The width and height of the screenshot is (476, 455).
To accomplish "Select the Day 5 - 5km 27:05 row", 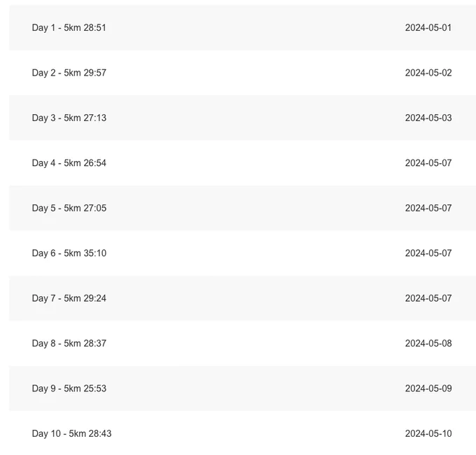I will (x=243, y=208).
